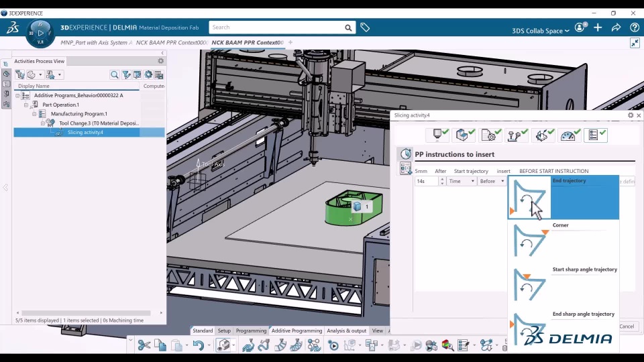
Task: Select Slicing activity.4 tree row
Action: pos(89,132)
